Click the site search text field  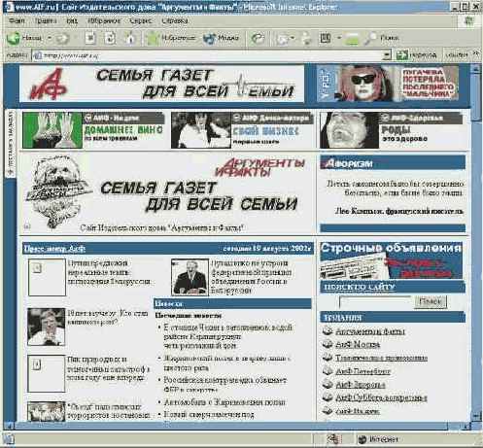pos(375,301)
